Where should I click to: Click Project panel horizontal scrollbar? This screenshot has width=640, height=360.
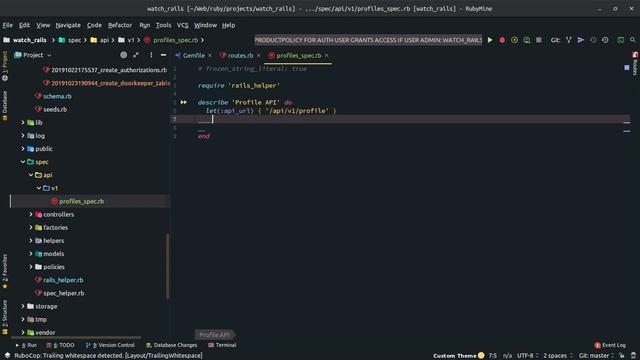point(76,338)
